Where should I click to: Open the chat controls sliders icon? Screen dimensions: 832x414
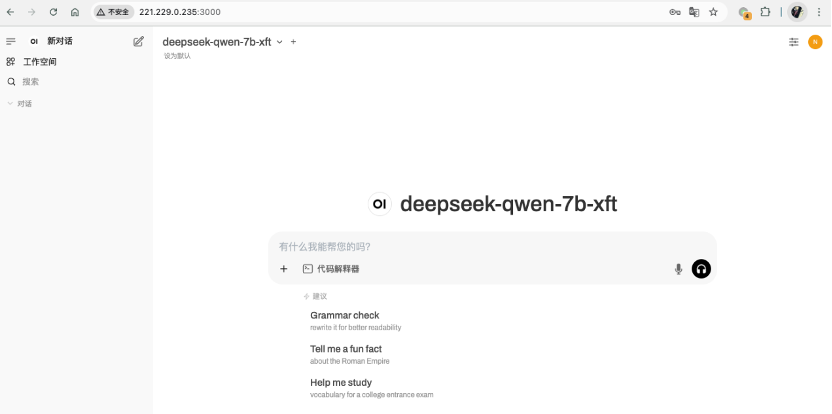coord(793,42)
